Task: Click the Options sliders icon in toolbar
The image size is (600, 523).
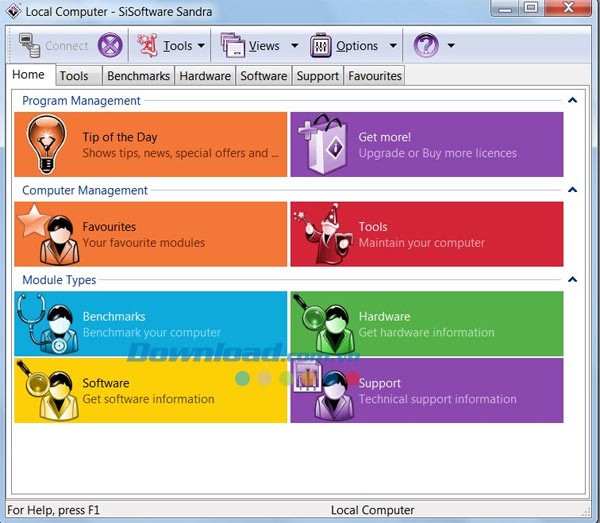Action: pyautogui.click(x=321, y=46)
